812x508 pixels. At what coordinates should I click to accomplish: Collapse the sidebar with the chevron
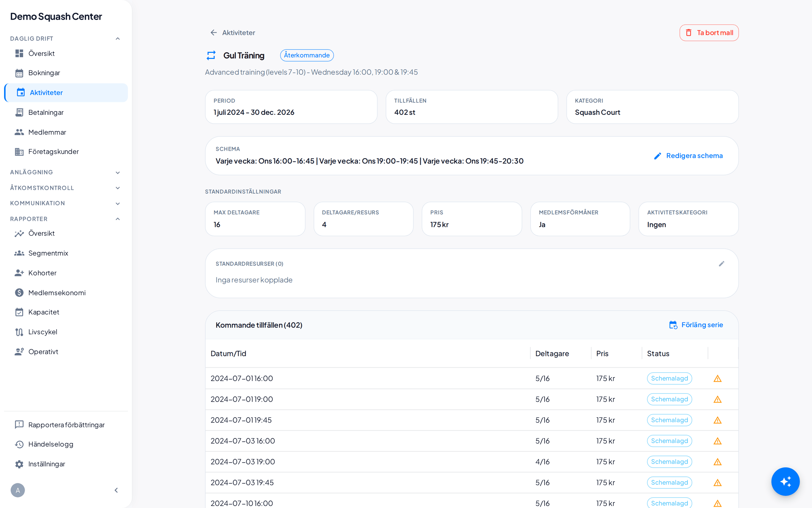click(x=116, y=490)
